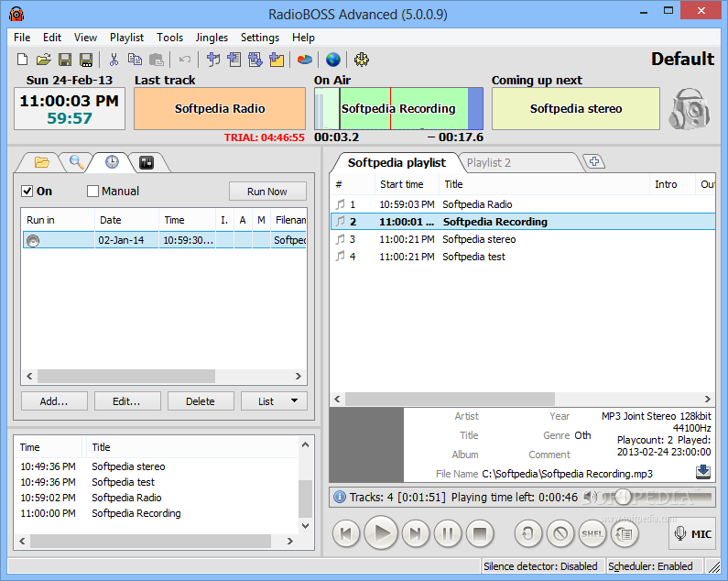The height and width of the screenshot is (581, 728).
Task: Toggle the playlist list-mode round button
Action: coord(625,533)
